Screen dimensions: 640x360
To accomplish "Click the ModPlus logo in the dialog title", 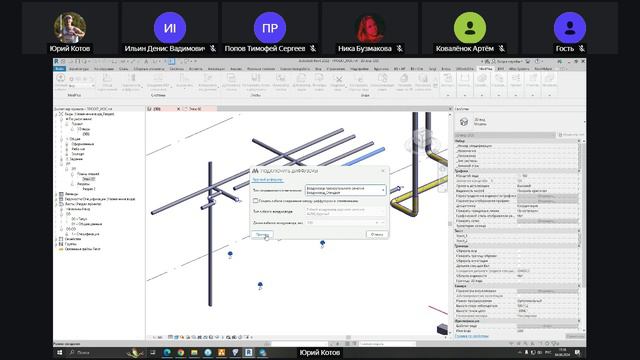I will (255, 171).
